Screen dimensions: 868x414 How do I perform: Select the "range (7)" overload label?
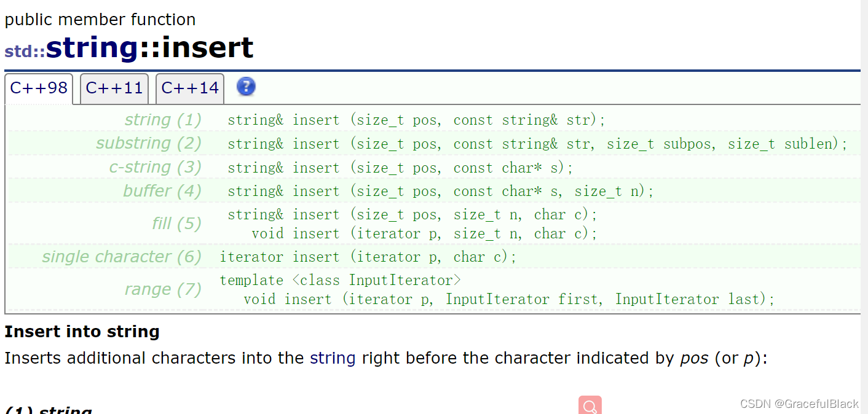[x=163, y=289]
